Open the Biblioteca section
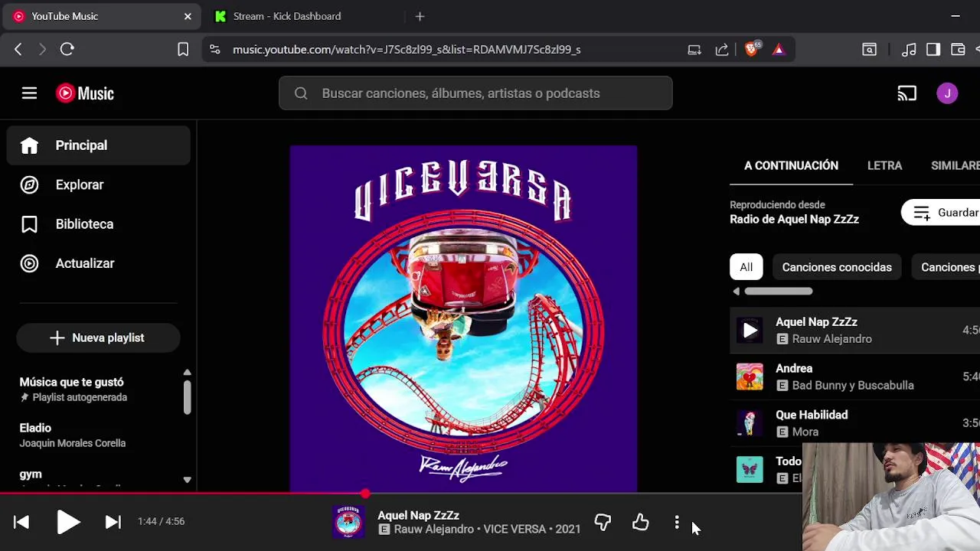 (x=98, y=224)
